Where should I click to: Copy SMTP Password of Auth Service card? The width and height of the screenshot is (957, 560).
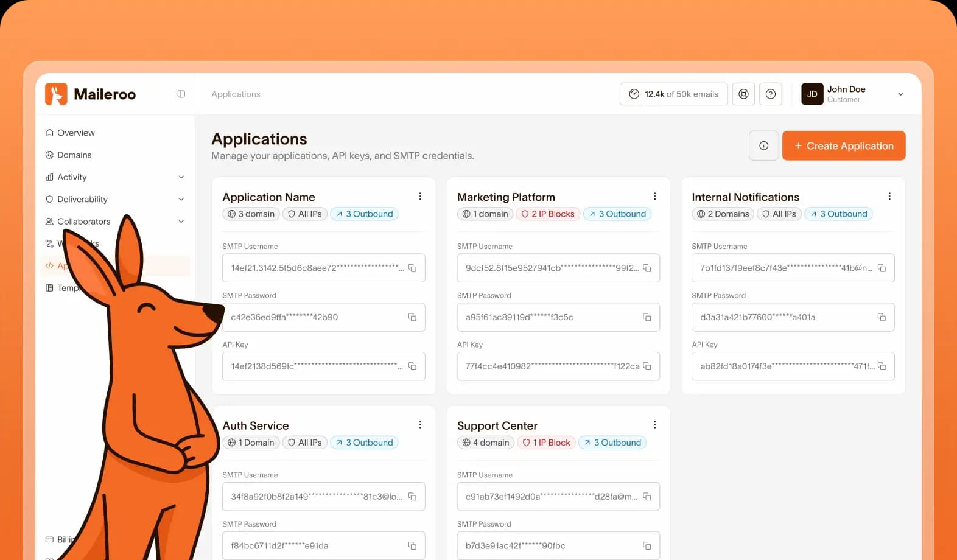point(412,546)
